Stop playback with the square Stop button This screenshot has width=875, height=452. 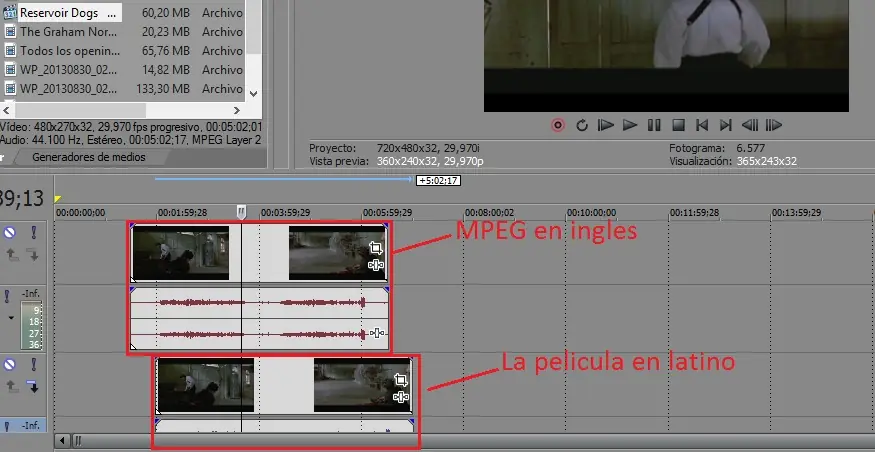(678, 125)
